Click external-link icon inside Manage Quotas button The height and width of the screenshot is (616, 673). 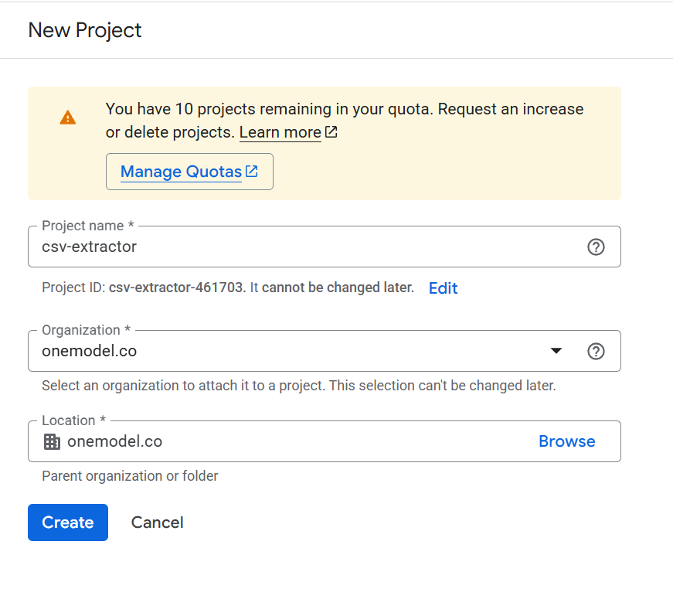point(252,172)
